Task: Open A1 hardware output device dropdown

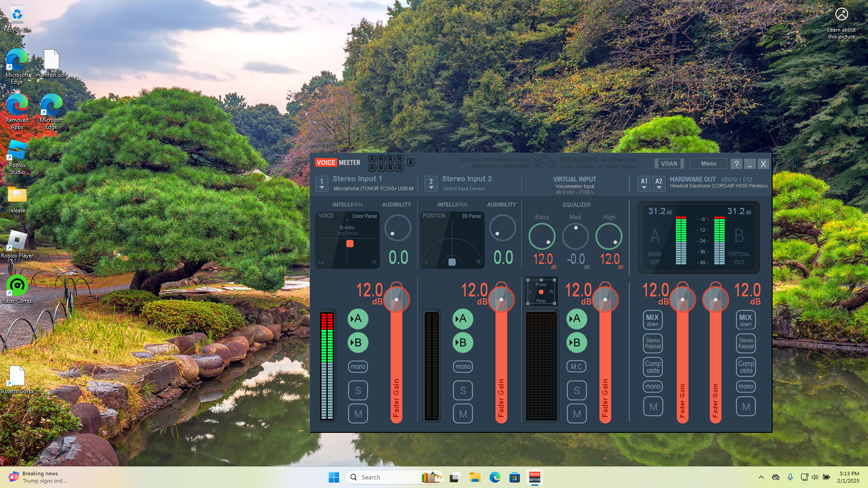Action: [644, 183]
